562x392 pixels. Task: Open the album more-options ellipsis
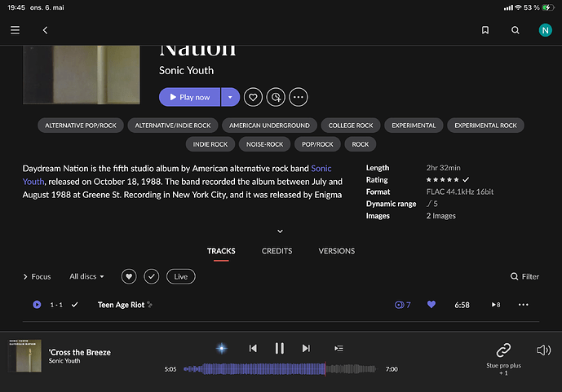299,97
